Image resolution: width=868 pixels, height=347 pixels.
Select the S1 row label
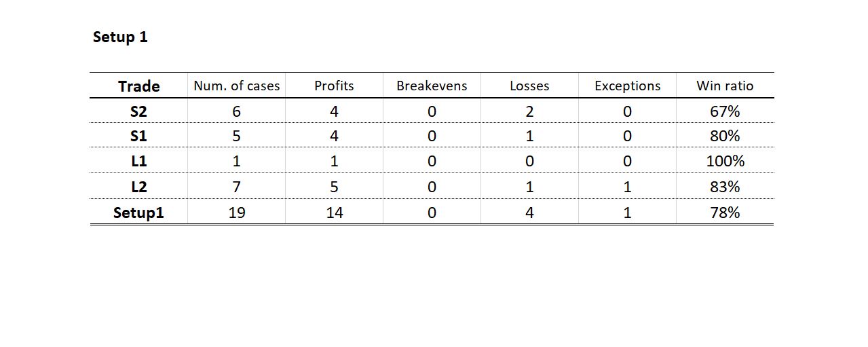[x=138, y=136]
